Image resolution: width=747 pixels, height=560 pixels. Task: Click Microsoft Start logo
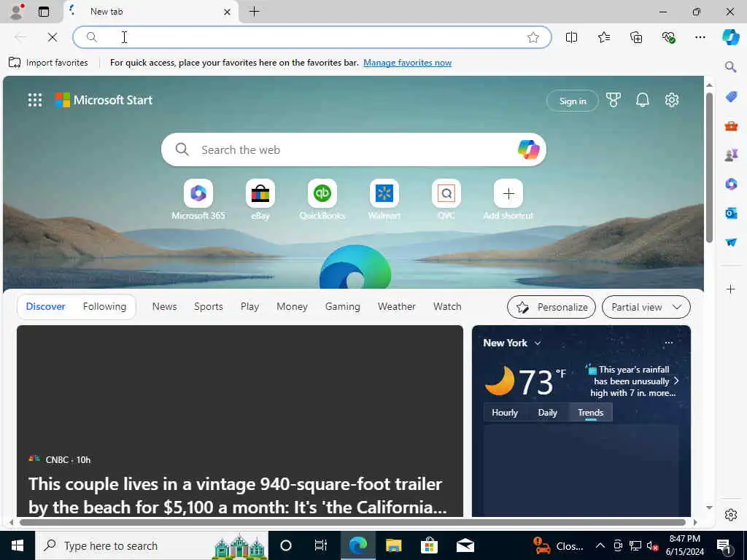tap(104, 100)
